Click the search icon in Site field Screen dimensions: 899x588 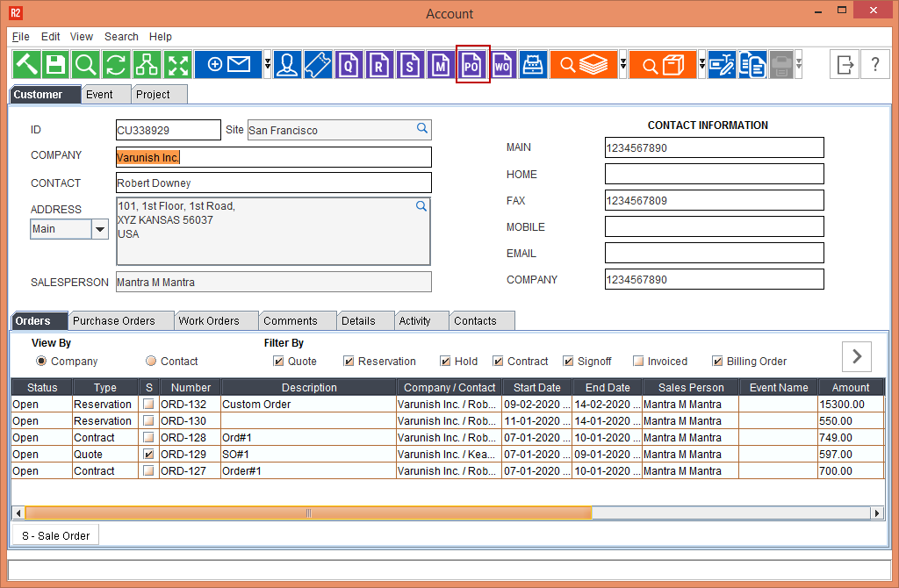[422, 129]
